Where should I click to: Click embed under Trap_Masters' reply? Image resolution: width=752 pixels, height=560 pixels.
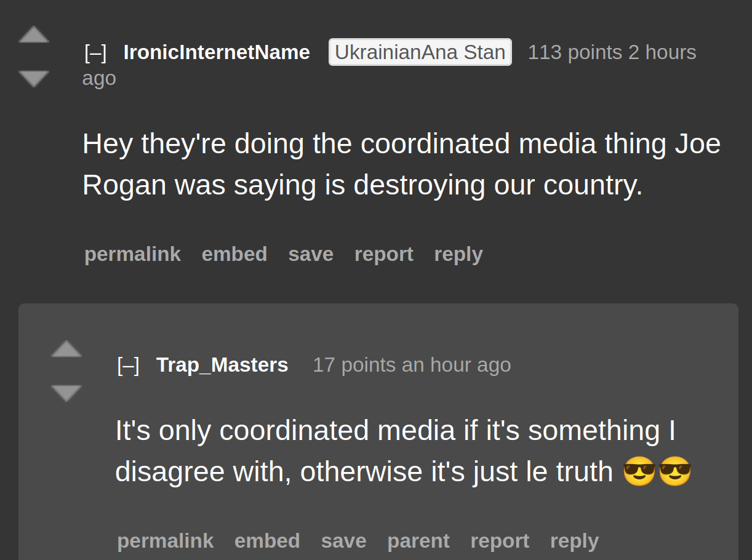tap(267, 541)
